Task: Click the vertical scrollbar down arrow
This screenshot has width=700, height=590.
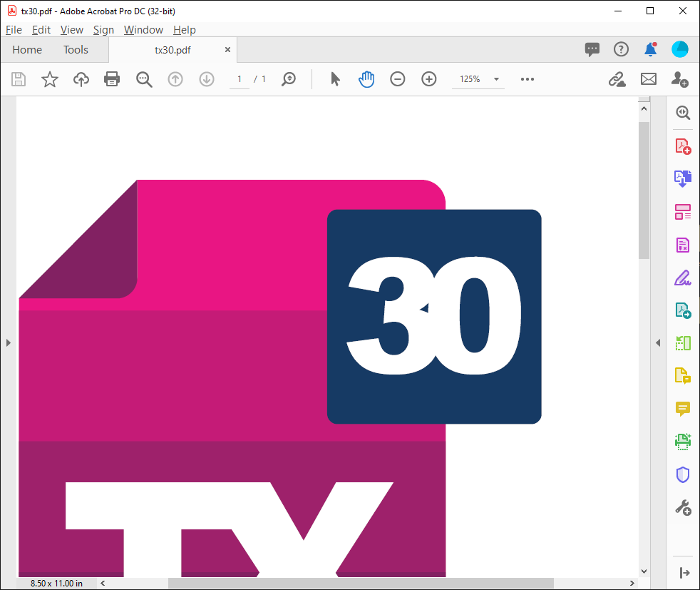Action: tap(644, 571)
